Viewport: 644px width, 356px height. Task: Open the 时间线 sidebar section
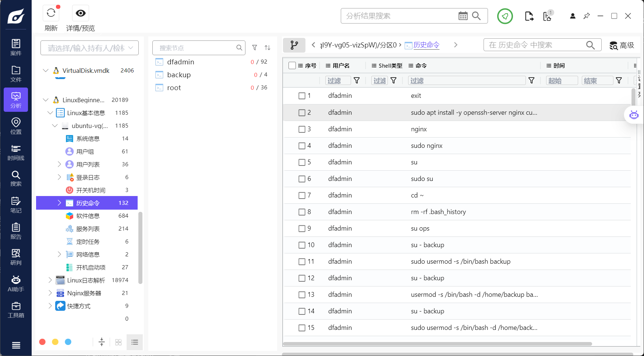16,152
